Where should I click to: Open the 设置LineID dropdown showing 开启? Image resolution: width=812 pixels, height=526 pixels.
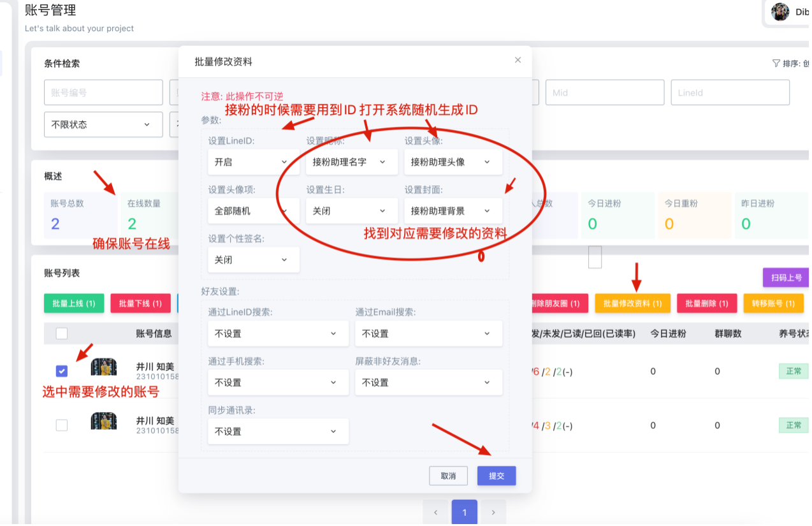click(x=253, y=162)
